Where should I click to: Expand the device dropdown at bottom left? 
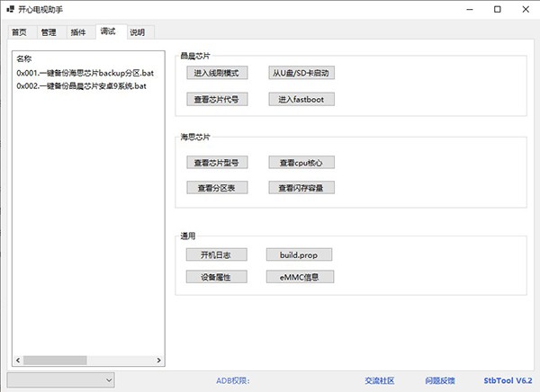[x=60, y=380]
